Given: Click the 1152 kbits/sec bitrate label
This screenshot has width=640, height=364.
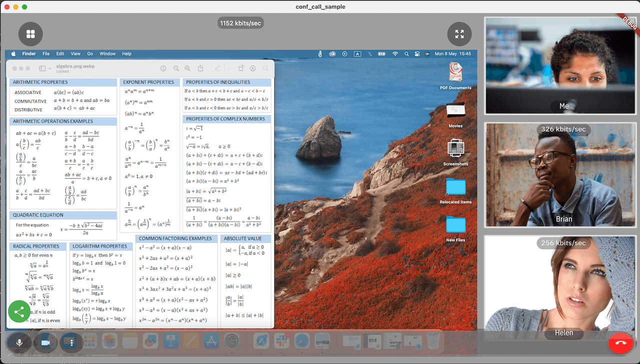Looking at the screenshot, I should tap(241, 23).
